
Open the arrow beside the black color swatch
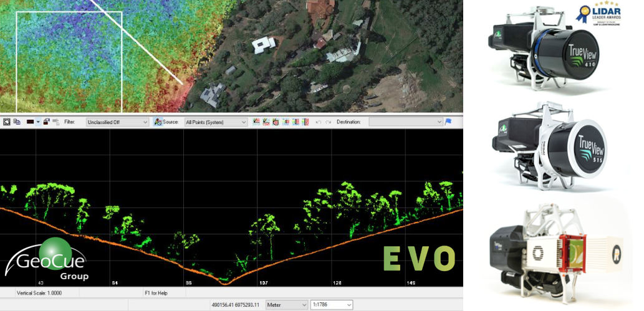pyautogui.click(x=38, y=122)
